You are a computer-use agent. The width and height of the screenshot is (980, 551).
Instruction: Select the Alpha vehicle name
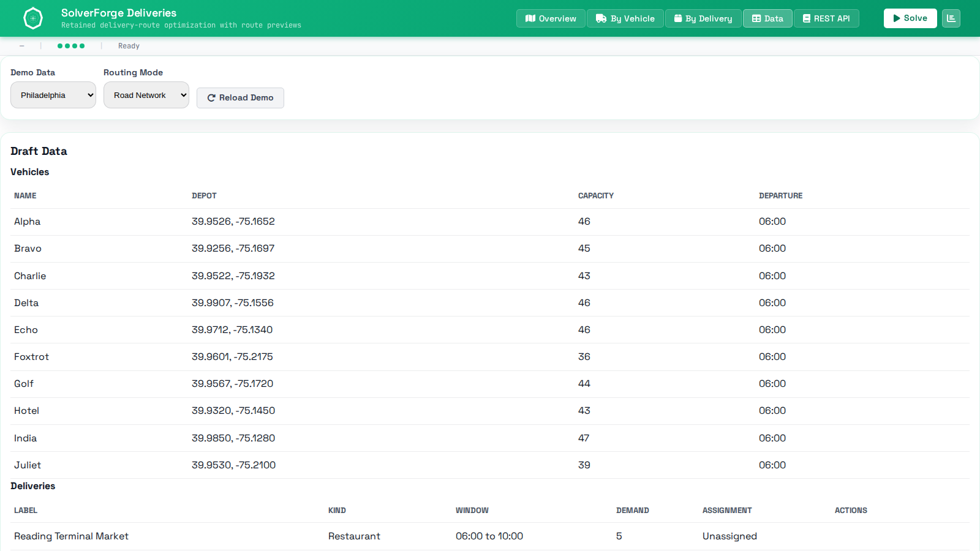[x=28, y=222]
